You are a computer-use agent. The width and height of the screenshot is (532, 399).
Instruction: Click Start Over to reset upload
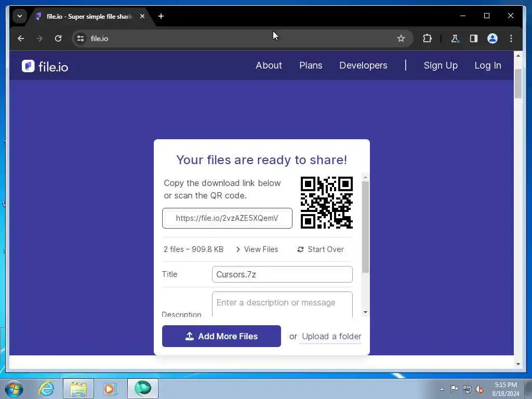(x=321, y=249)
